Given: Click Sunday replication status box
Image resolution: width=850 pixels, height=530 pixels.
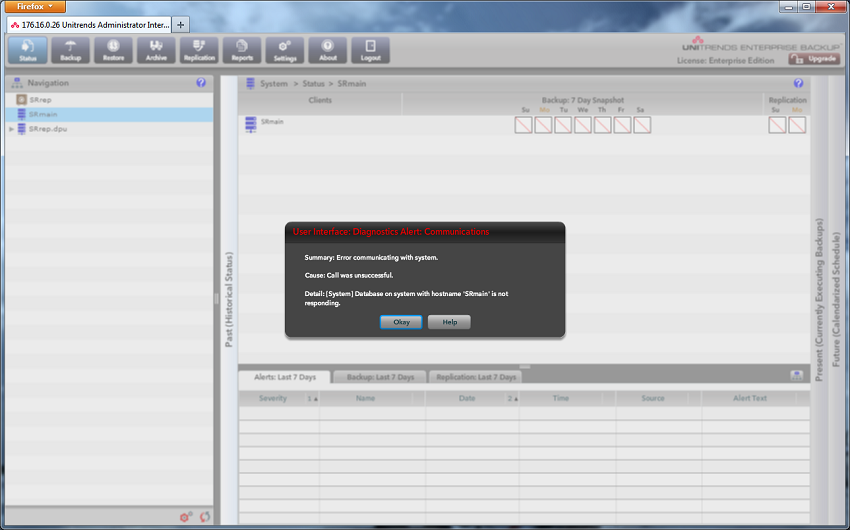Looking at the screenshot, I should pos(777,125).
